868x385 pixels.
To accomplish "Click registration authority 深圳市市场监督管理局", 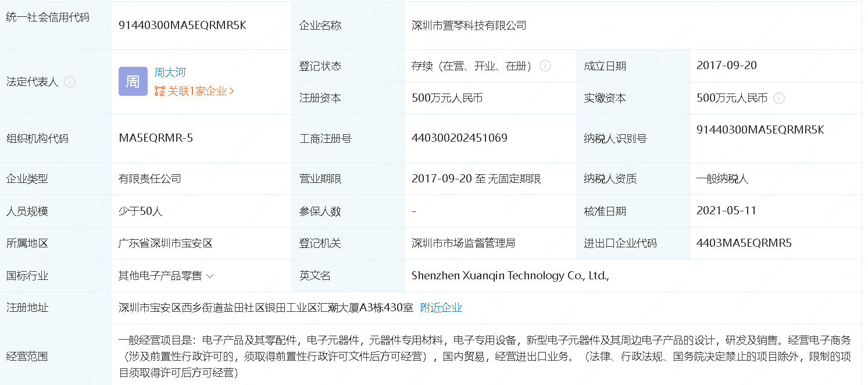I will [x=463, y=243].
